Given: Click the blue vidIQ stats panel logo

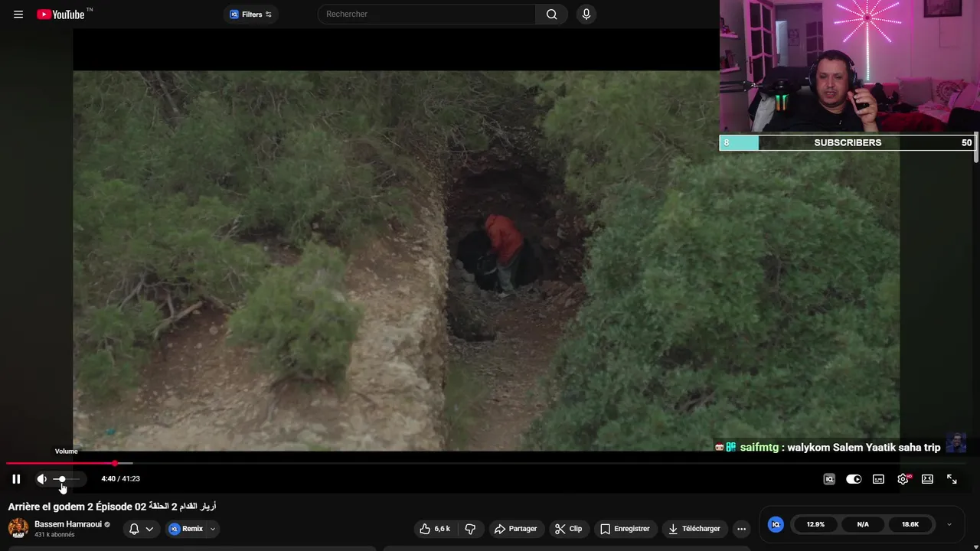Looking at the screenshot, I should point(776,524).
